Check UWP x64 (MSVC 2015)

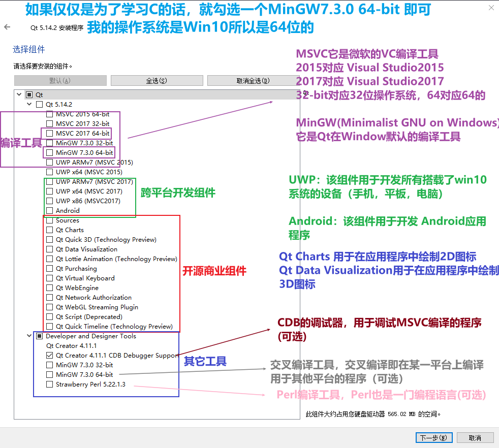coord(50,172)
